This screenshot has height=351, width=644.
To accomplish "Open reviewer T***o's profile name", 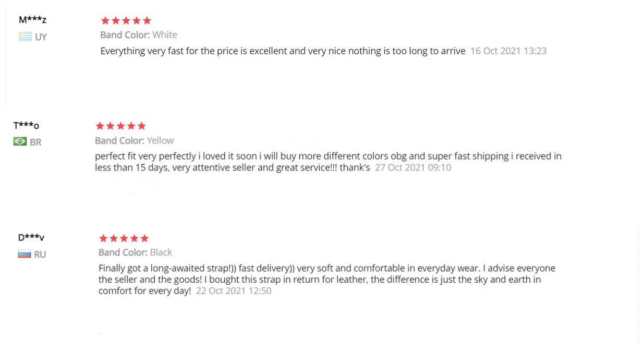I will coord(26,125).
